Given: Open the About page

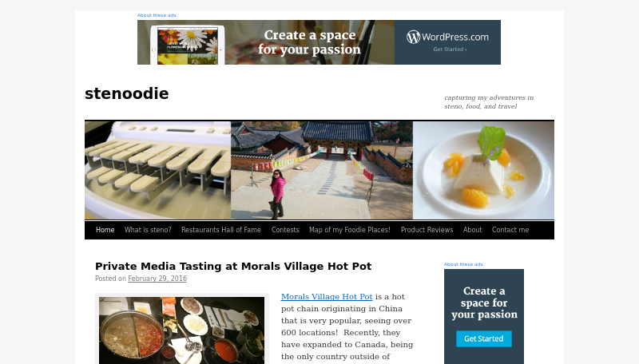Looking at the screenshot, I should (x=472, y=230).
